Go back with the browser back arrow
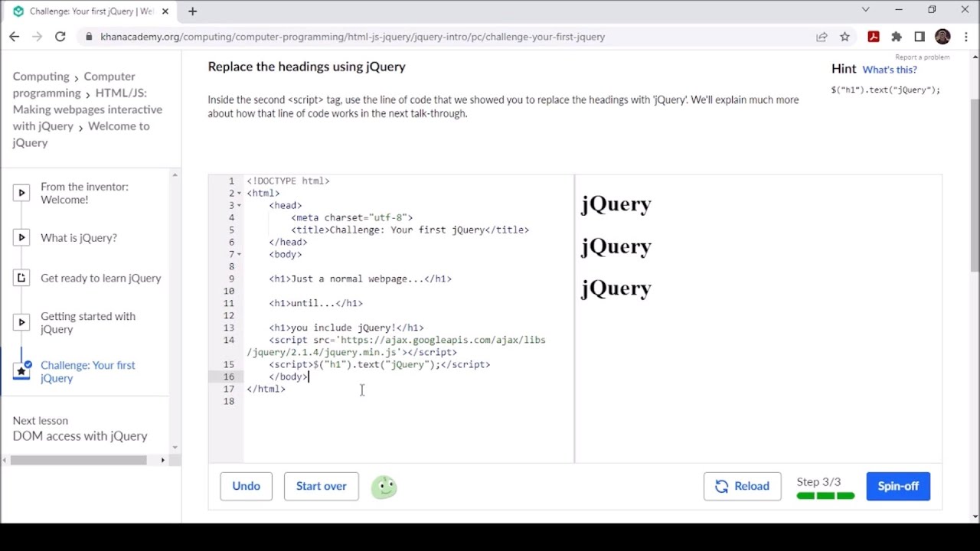This screenshot has width=980, height=551. click(14, 37)
